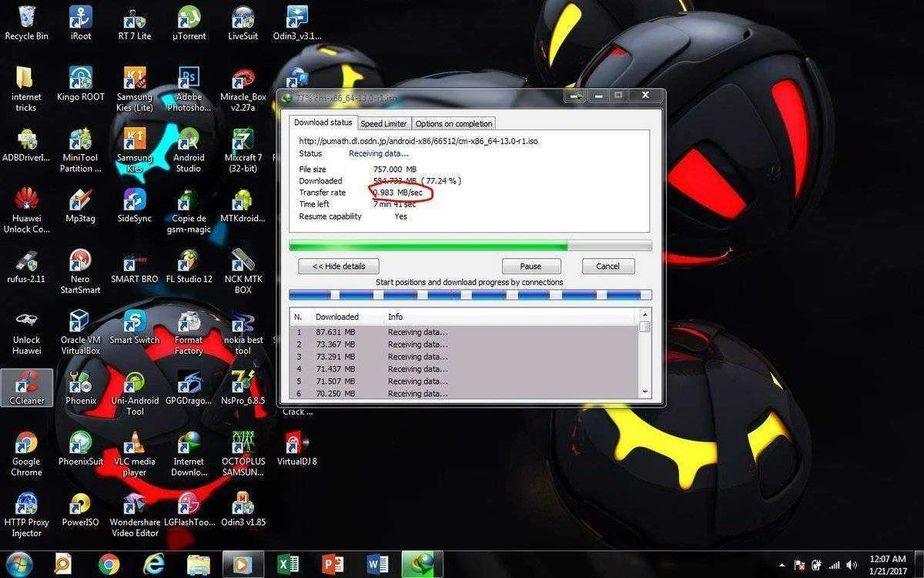Select the Samsung Kies (Lite) icon

(135, 89)
